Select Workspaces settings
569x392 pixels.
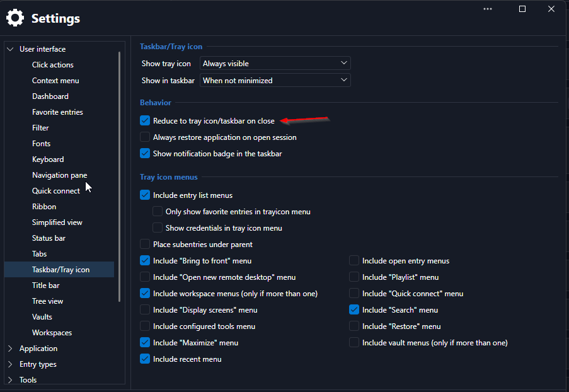click(x=52, y=333)
